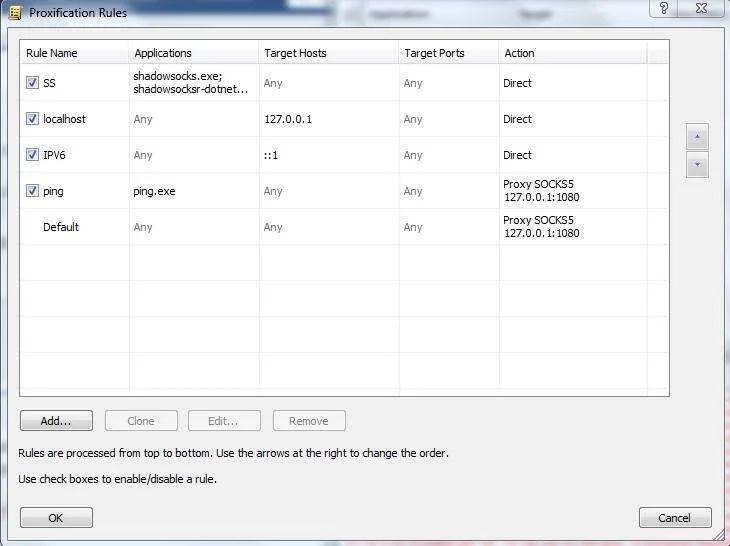Image resolution: width=730 pixels, height=546 pixels.
Task: Move rule down with the down arrow
Action: [697, 164]
